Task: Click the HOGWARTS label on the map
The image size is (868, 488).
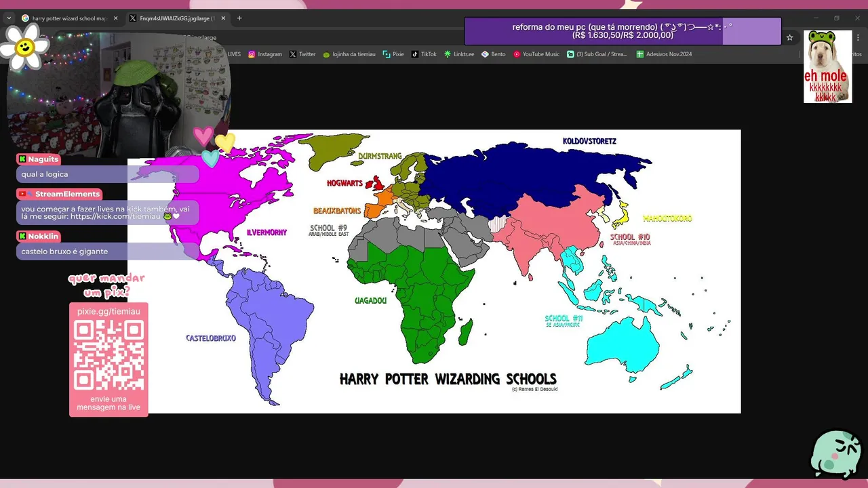Action: pos(344,184)
